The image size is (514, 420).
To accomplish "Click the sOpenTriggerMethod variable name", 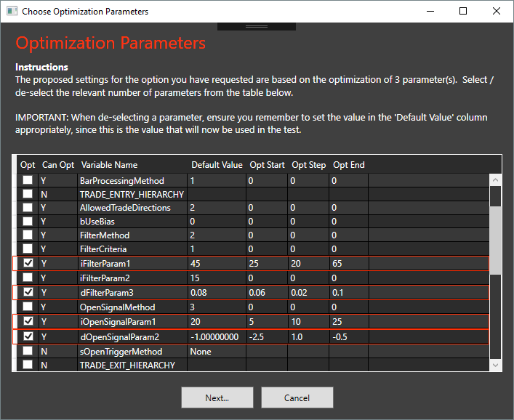I will coord(121,352).
